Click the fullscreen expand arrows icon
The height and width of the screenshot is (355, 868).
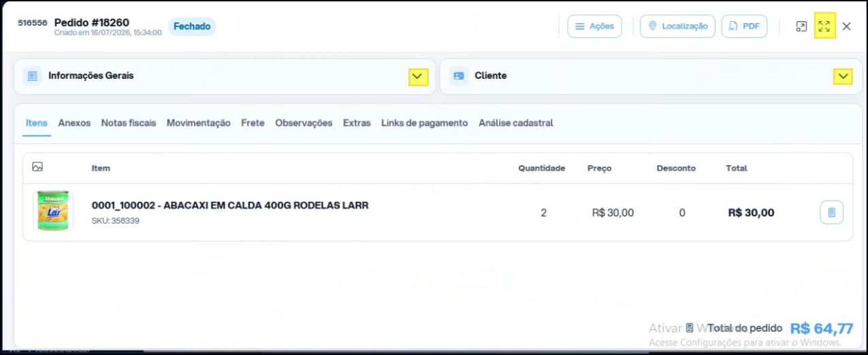pos(824,27)
